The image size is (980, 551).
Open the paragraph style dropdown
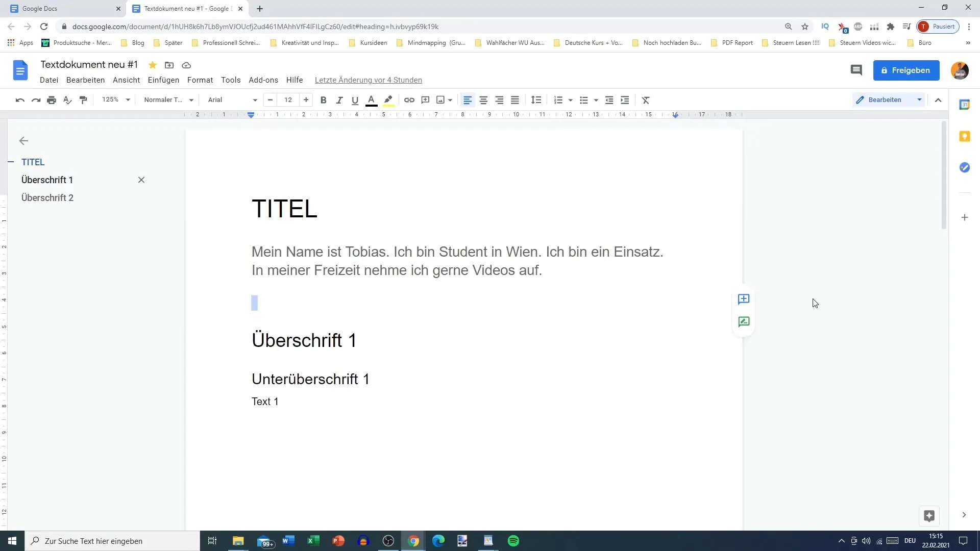(167, 99)
